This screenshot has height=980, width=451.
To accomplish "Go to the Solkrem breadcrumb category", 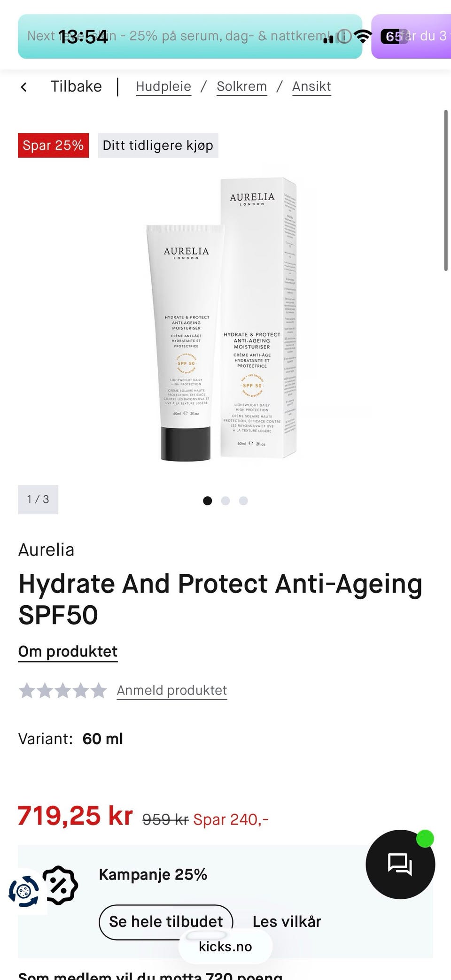I will click(x=241, y=87).
